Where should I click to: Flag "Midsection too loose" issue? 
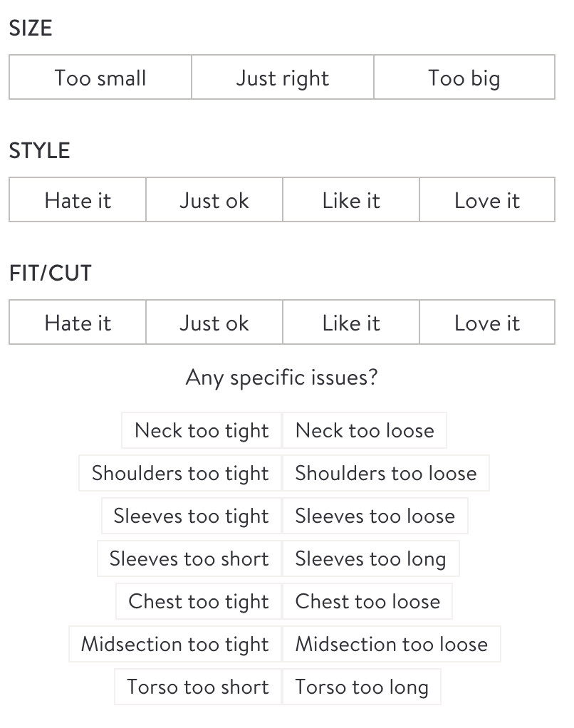[x=392, y=644]
